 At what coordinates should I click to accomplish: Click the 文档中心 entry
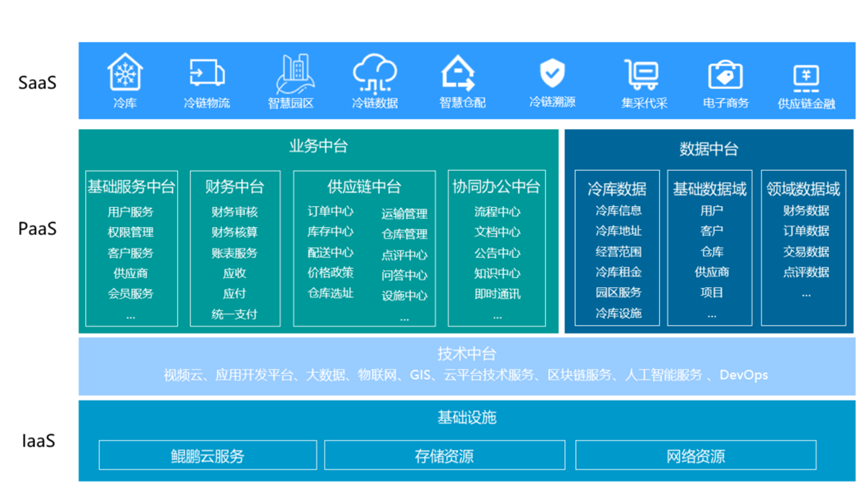coord(497,232)
